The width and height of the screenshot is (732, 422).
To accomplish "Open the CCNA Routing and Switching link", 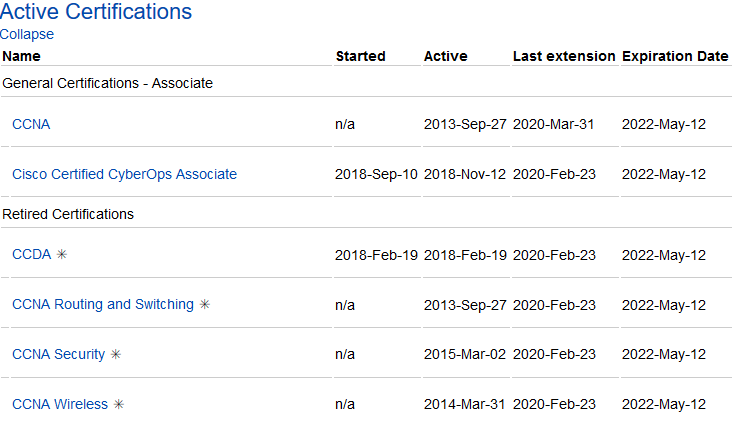I will click(x=102, y=304).
